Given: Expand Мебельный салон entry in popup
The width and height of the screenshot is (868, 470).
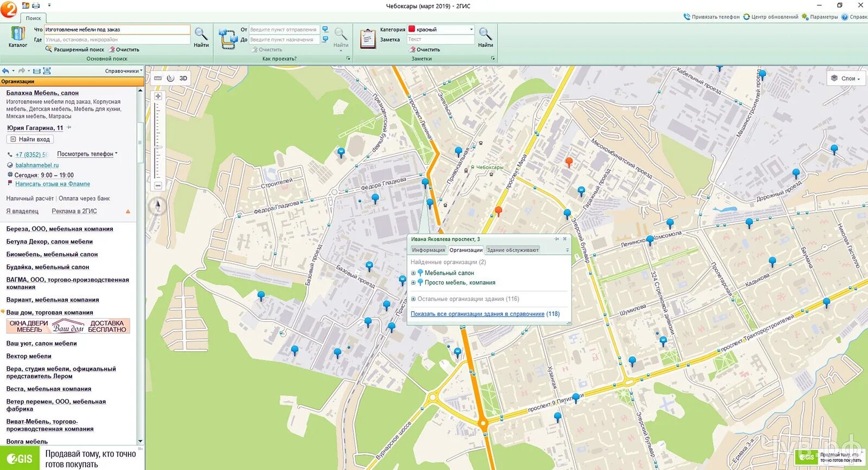Looking at the screenshot, I should [413, 273].
